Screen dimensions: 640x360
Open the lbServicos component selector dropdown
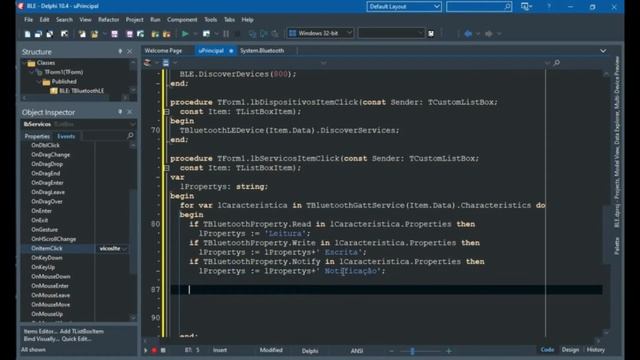tap(132, 124)
